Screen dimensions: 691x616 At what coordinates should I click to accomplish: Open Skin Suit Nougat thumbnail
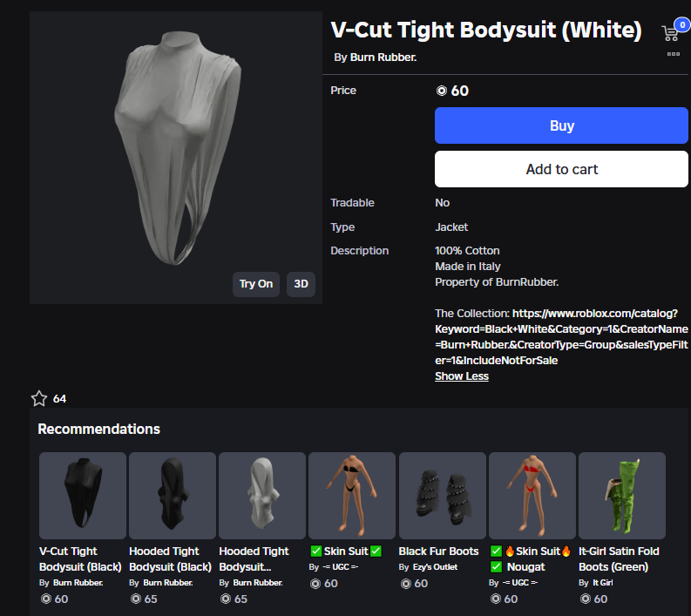[x=532, y=495]
